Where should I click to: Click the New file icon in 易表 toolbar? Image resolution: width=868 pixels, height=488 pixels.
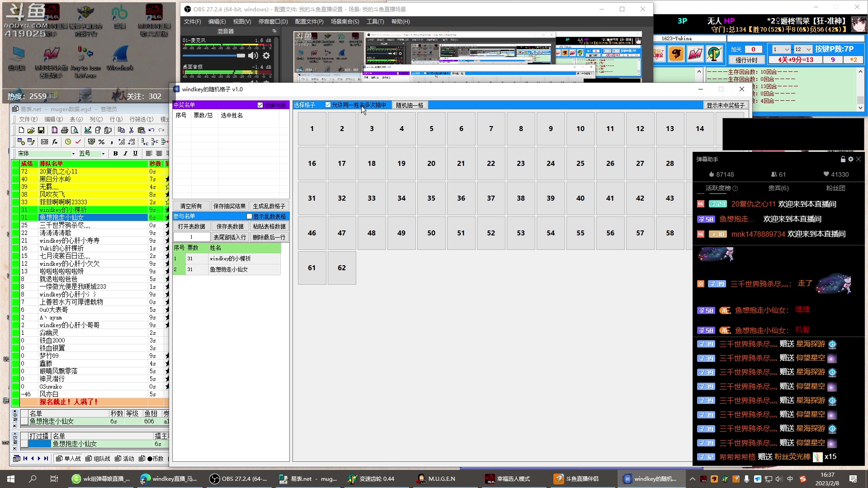(21, 130)
